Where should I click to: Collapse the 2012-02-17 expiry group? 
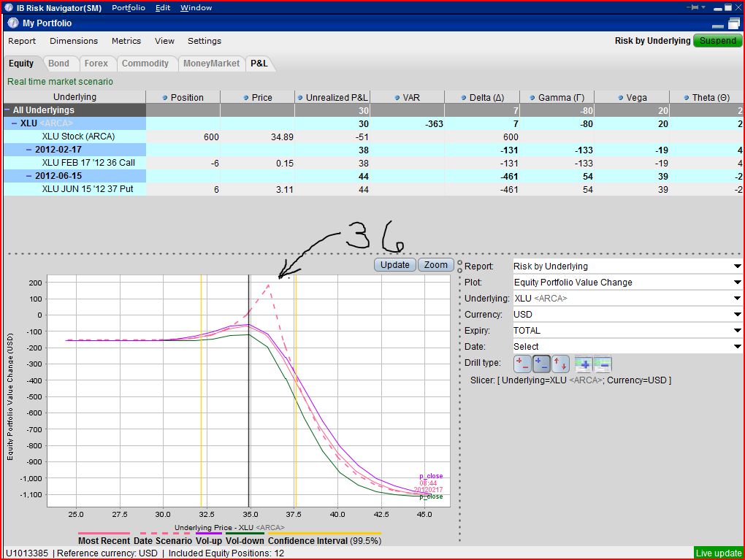point(28,150)
